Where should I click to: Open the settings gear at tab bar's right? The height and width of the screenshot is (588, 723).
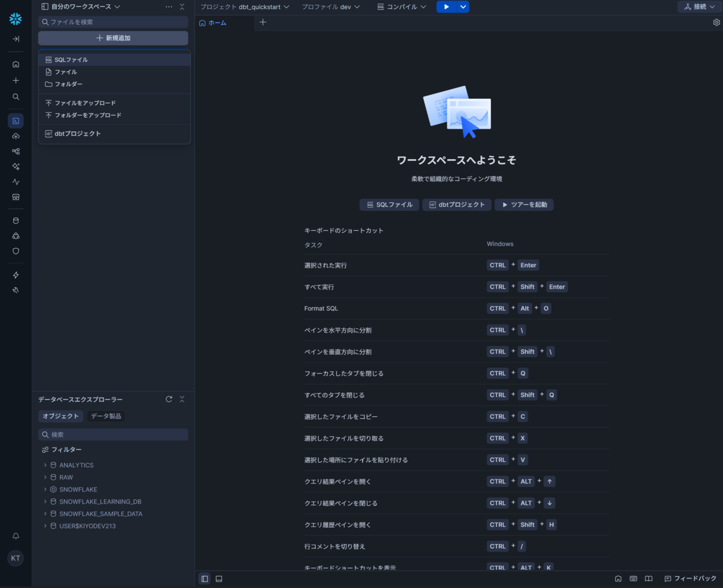tap(716, 22)
